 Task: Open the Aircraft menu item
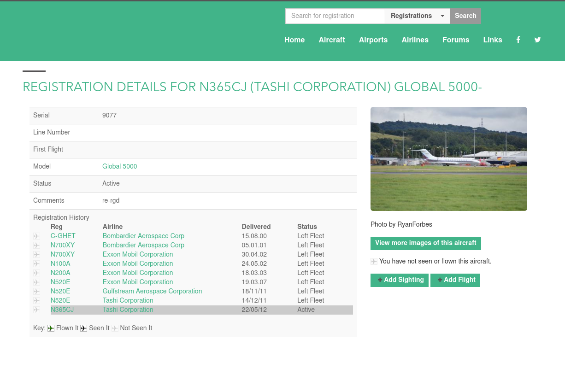coord(332,40)
